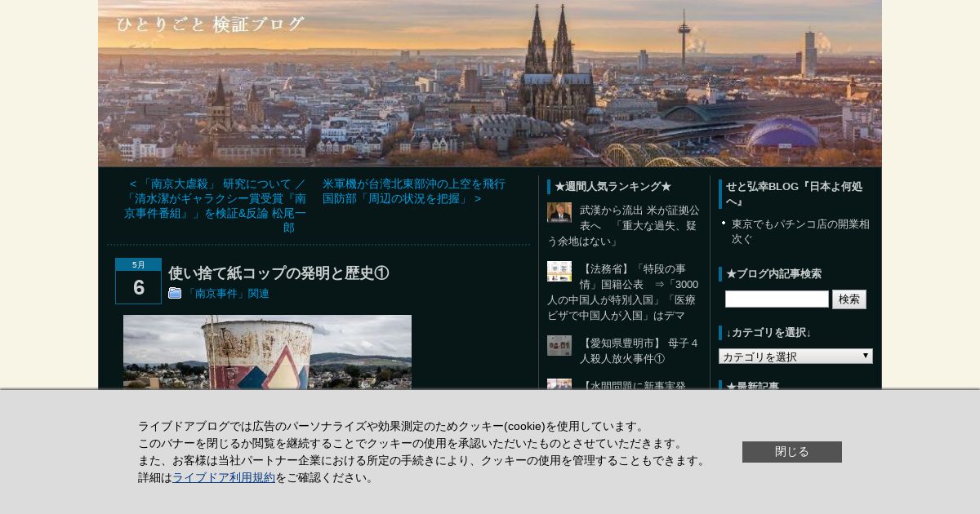Click the ★ブログ内記事検索 heading
Image resolution: width=980 pixels, height=514 pixels.
[x=773, y=274]
